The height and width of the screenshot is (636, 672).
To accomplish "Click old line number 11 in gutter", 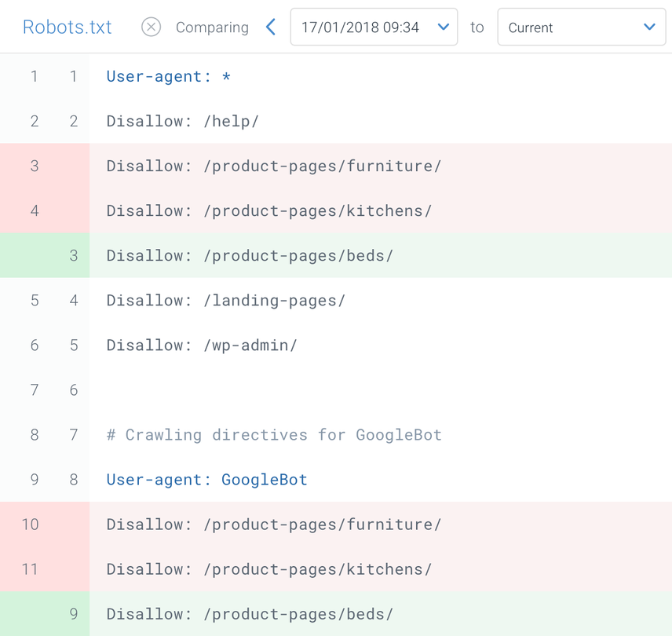I will pyautogui.click(x=29, y=569).
